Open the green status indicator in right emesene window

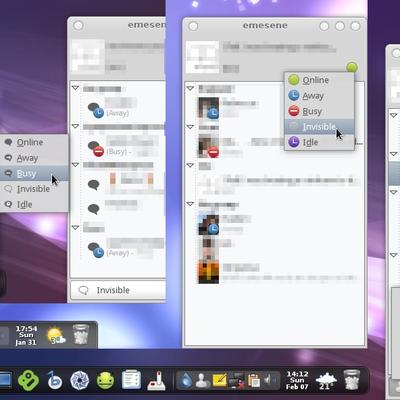point(352,67)
